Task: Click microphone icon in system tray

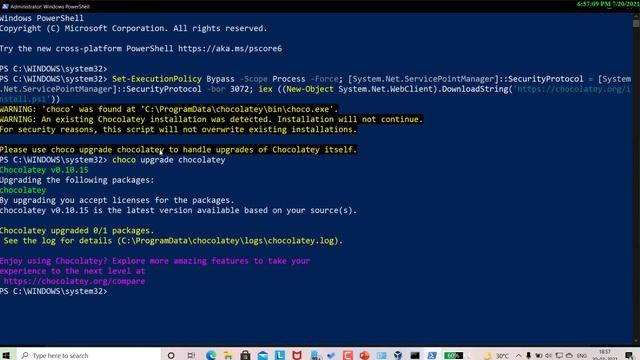Action: 529,356
